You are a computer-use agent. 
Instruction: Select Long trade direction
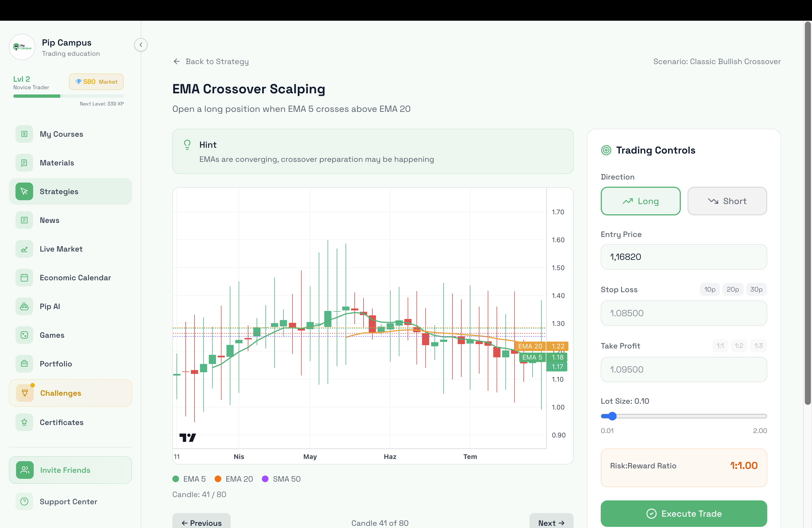click(x=640, y=201)
